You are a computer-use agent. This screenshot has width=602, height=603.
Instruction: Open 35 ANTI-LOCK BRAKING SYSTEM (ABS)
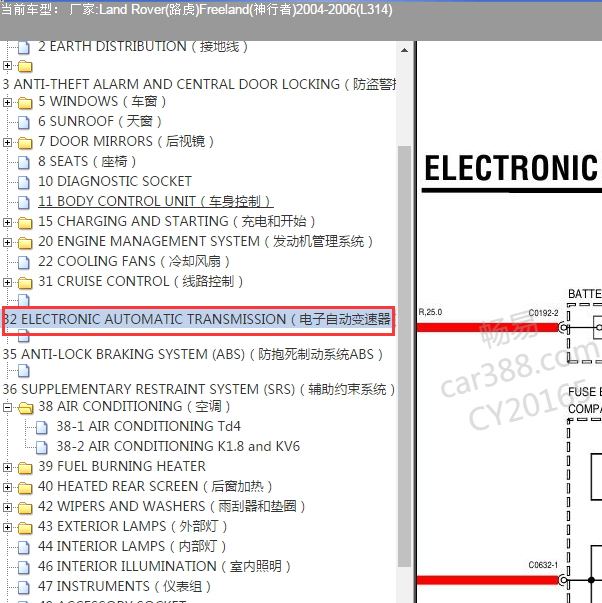192,355
